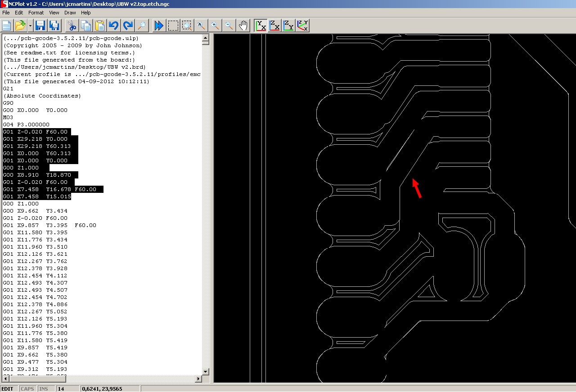576x392 pixels.
Task: Paste from clipboard
Action: pos(100,26)
